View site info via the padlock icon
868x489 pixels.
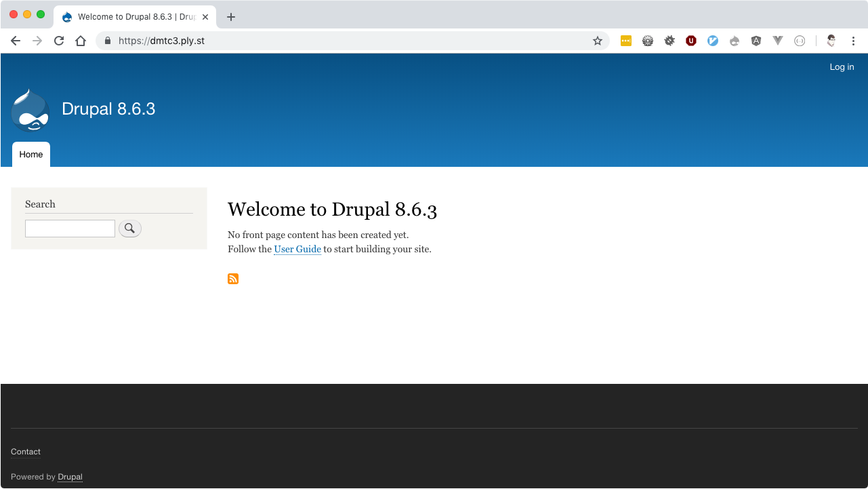(107, 41)
